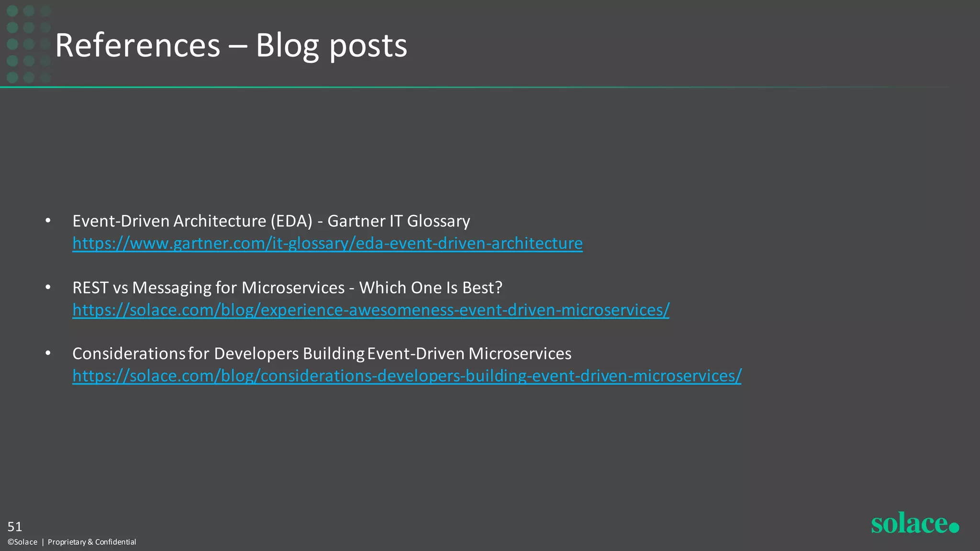980x551 pixels.
Task: Click the "Event-Driven Architecture (EDA)" bullet text
Action: click(x=192, y=221)
